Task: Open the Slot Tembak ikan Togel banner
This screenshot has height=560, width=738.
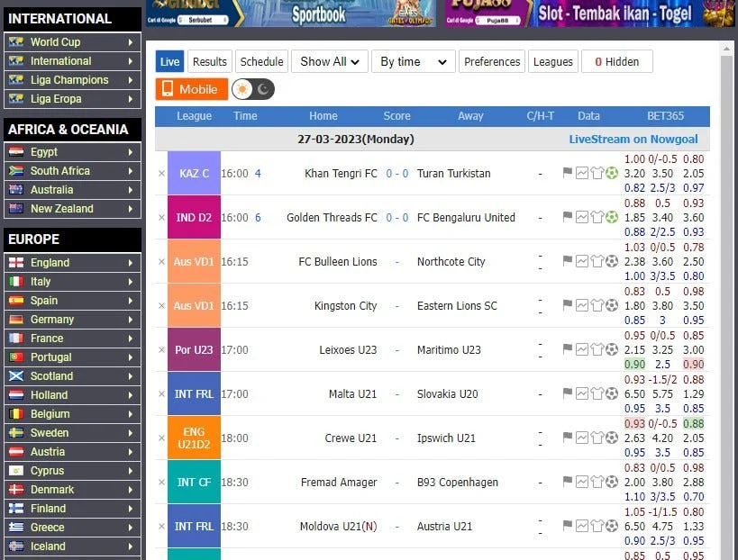Action: [x=589, y=14]
